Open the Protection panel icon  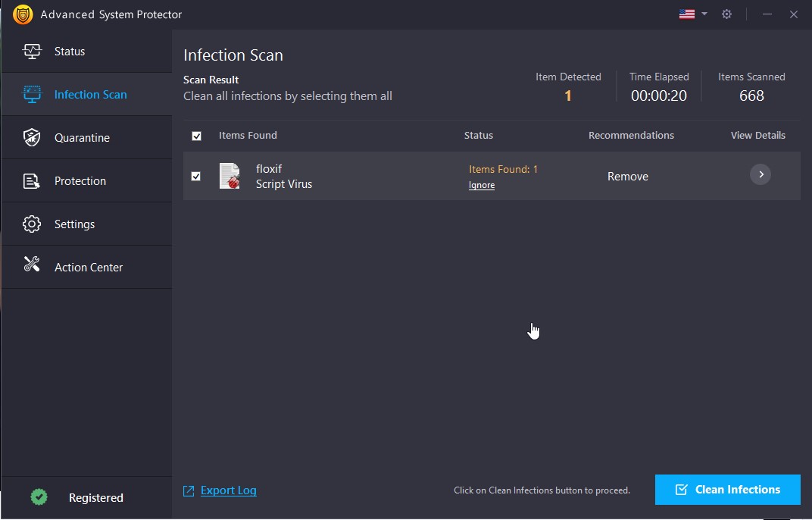click(33, 180)
